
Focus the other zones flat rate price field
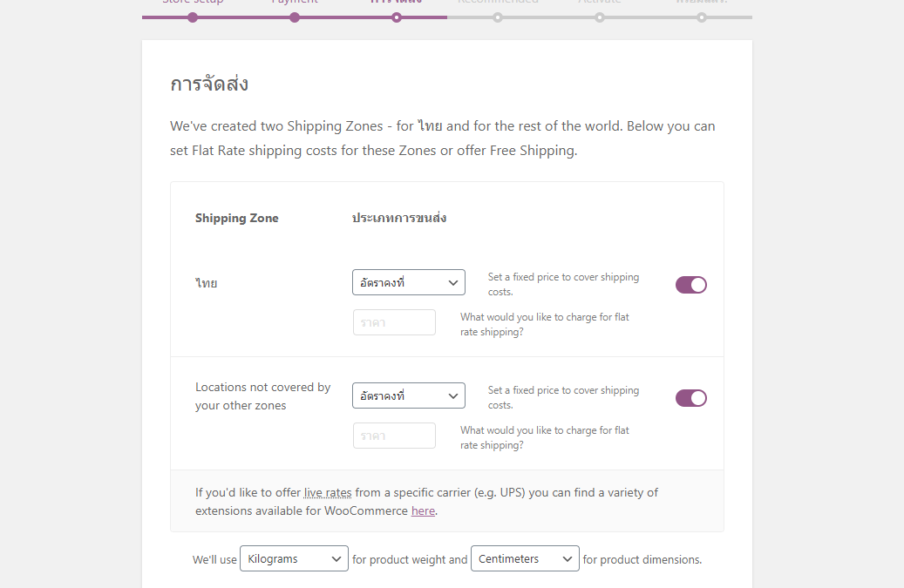click(x=394, y=436)
